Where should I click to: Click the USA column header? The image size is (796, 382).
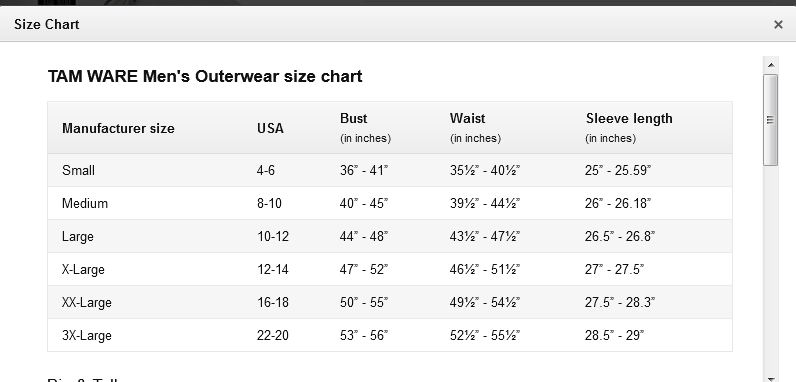[270, 129]
